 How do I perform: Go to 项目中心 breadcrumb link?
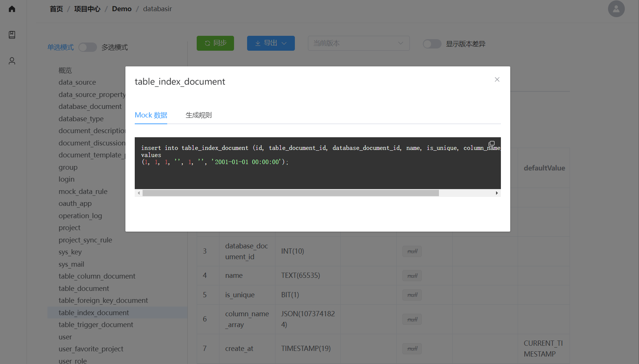point(87,9)
